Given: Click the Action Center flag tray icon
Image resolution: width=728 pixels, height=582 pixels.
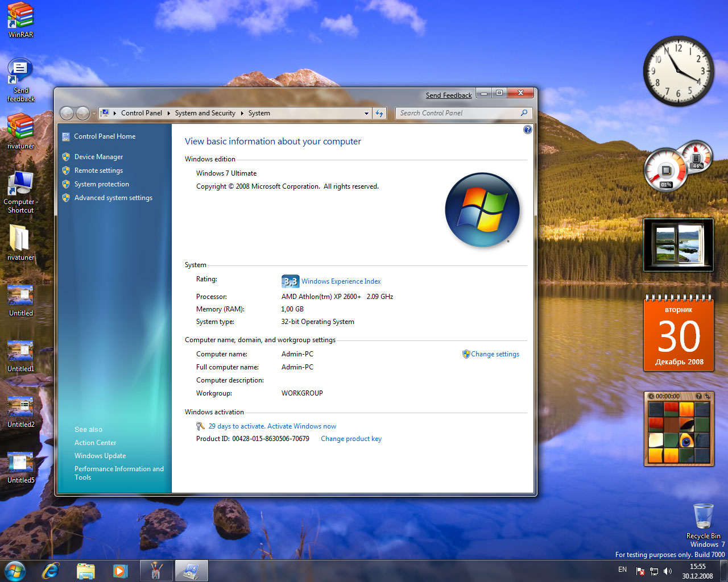Looking at the screenshot, I should click(640, 571).
